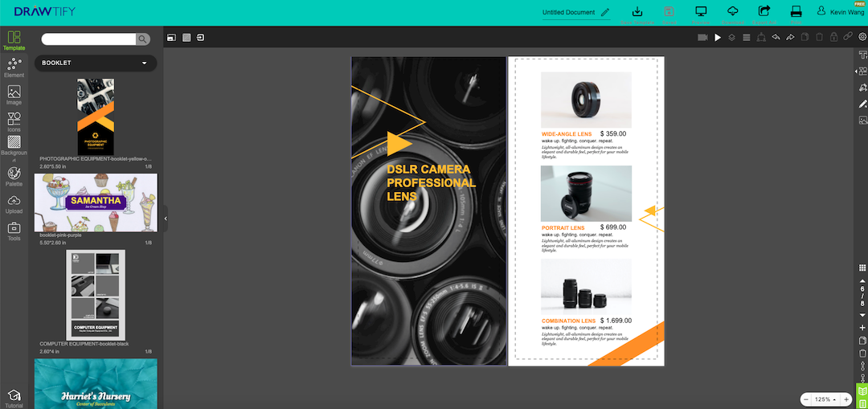Print the document
The width and height of the screenshot is (868, 409).
796,12
